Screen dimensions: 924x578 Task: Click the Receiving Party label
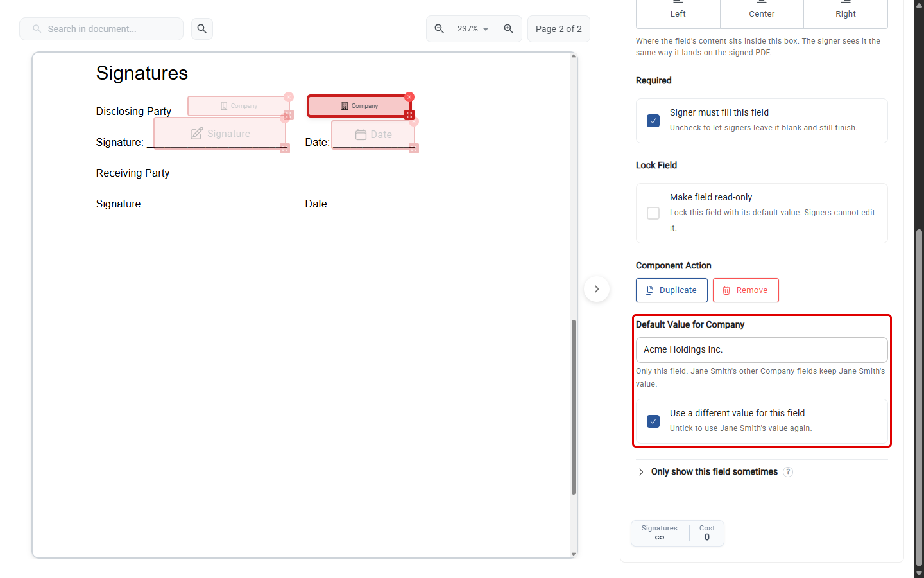click(x=133, y=173)
